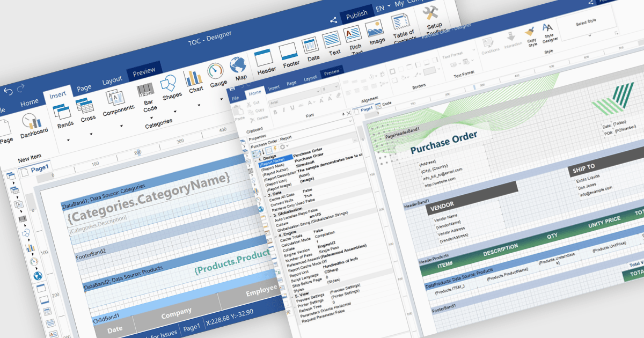Click the Conditions icon in Purchase Order window
The width and height of the screenshot is (644, 338).
(488, 41)
